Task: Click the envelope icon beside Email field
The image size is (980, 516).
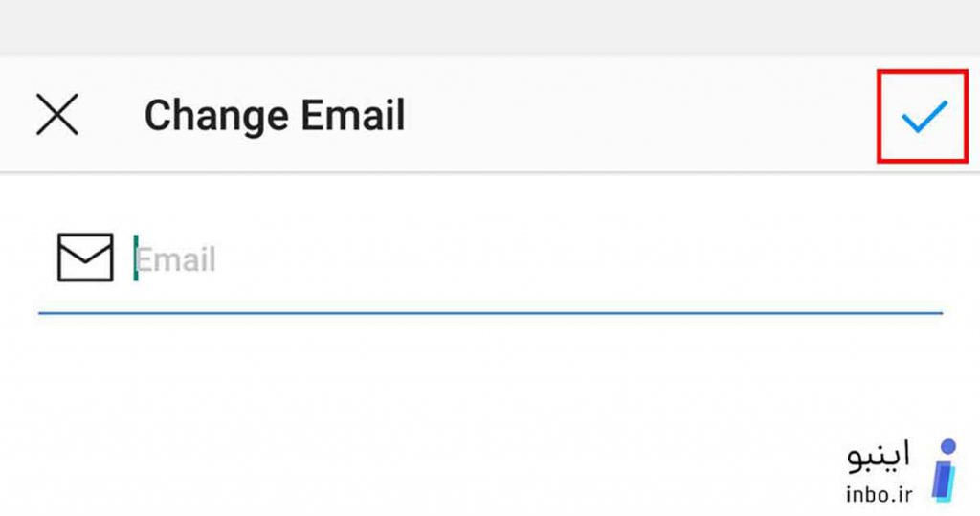Action: (x=85, y=258)
